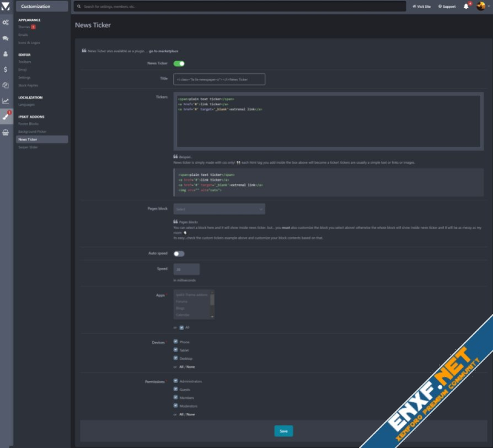Uncheck the Guests permission checkbox

click(176, 389)
